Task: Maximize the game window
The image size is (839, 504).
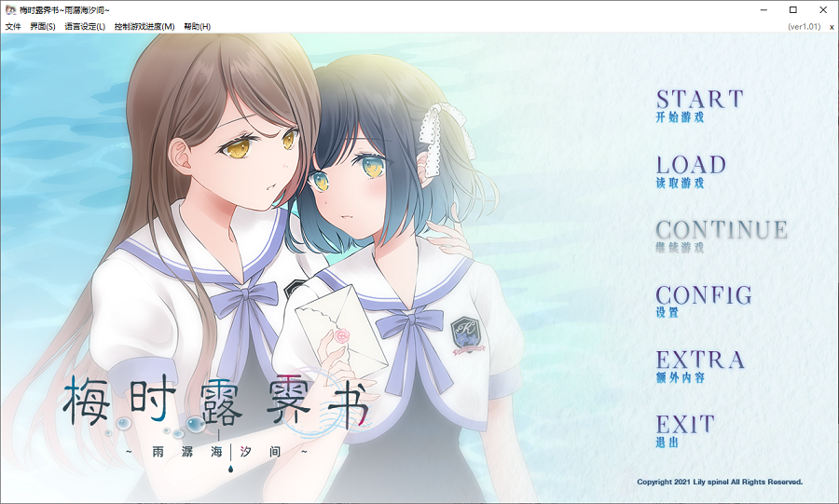Action: coord(793,9)
